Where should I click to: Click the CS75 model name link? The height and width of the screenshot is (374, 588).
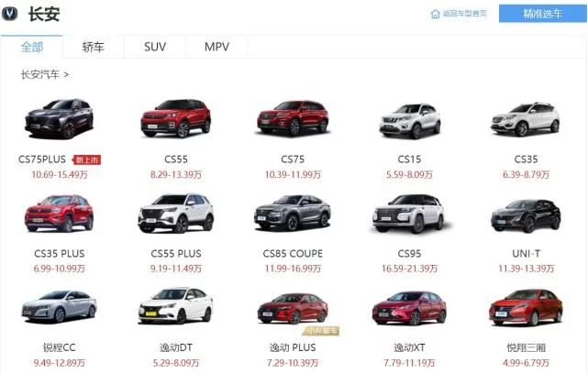coord(293,159)
